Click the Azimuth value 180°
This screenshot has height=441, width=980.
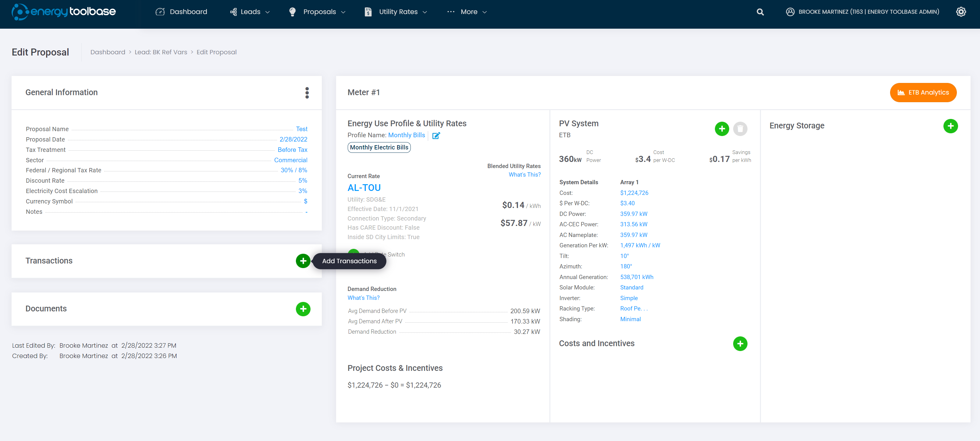click(626, 267)
